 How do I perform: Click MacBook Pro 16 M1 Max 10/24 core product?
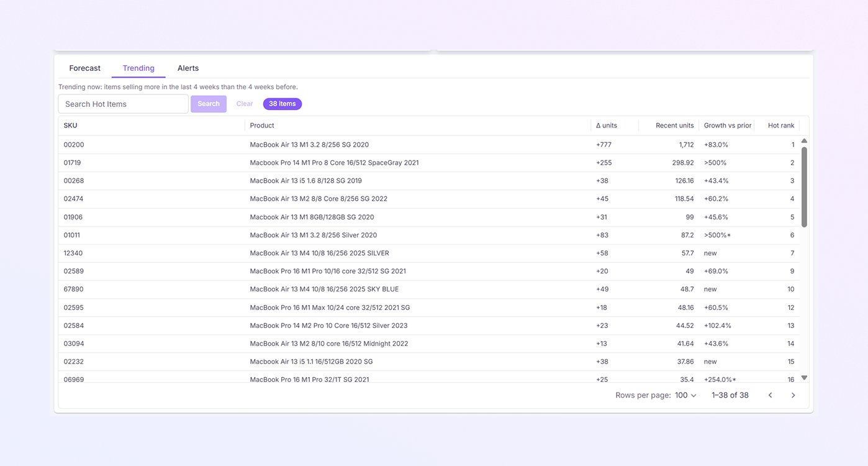coord(330,308)
